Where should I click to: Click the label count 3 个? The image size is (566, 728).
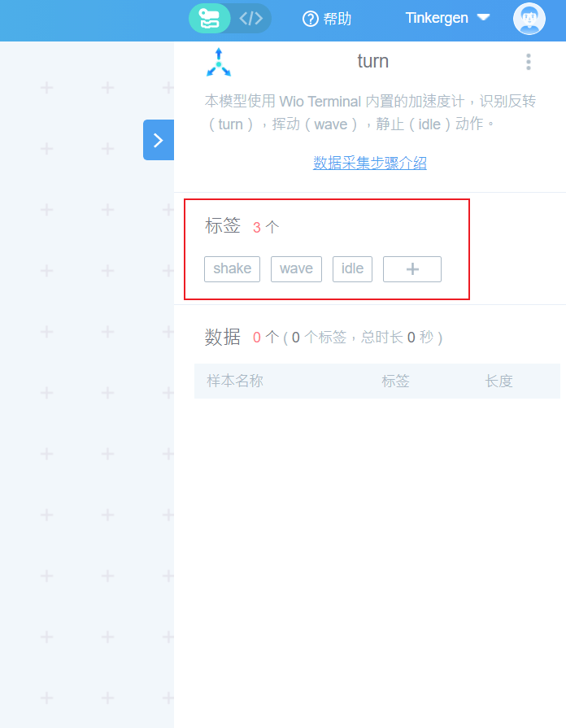coord(266,227)
